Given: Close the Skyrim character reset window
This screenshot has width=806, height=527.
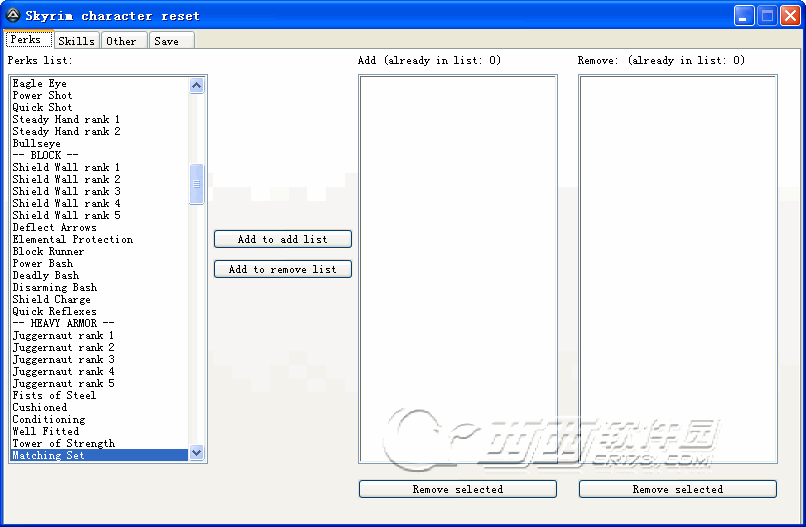Looking at the screenshot, I should 790,15.
